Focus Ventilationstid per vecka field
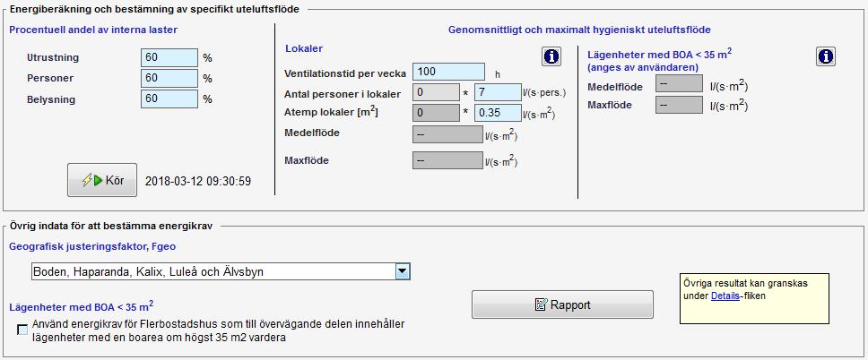868x360 pixels. [x=448, y=72]
